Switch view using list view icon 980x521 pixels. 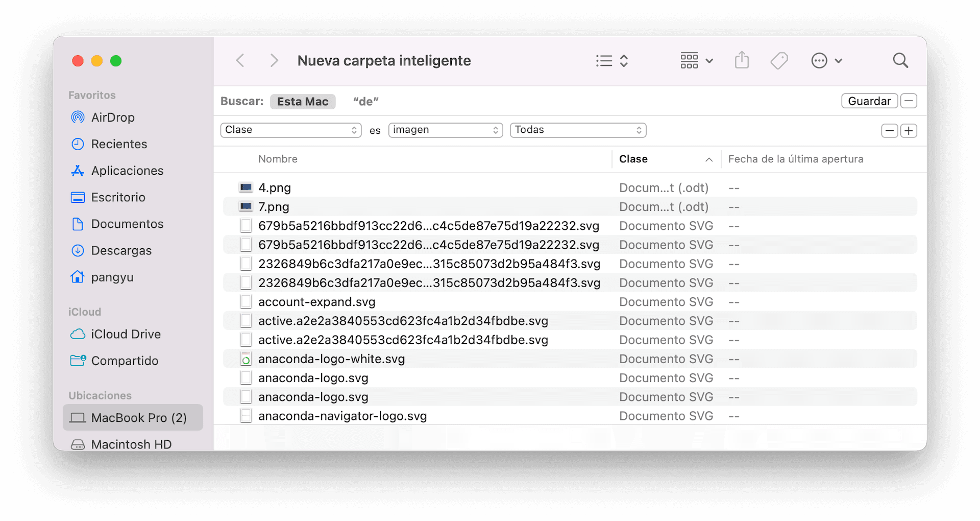611,61
